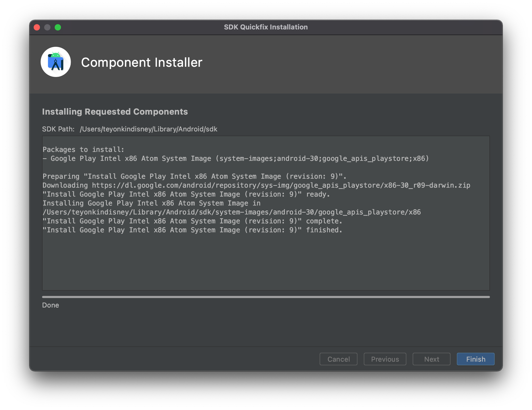Image resolution: width=532 pixels, height=410 pixels.
Task: Close the SDK Quickfix Installation window
Action: point(37,27)
